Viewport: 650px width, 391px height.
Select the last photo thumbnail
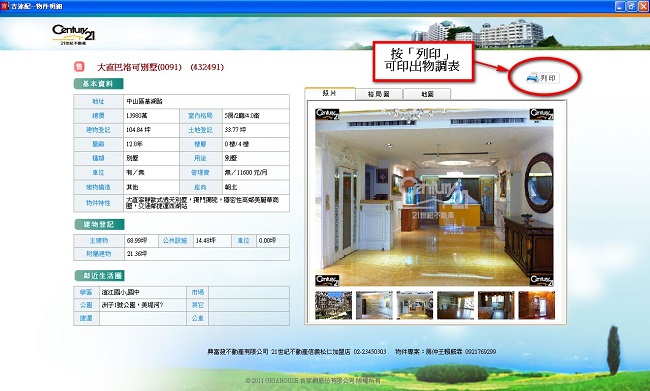(x=536, y=305)
